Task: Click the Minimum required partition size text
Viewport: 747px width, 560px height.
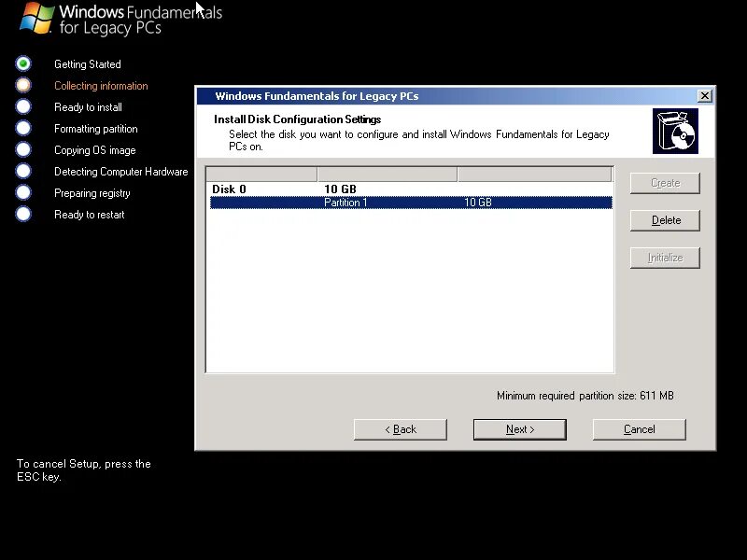Action: (x=585, y=396)
